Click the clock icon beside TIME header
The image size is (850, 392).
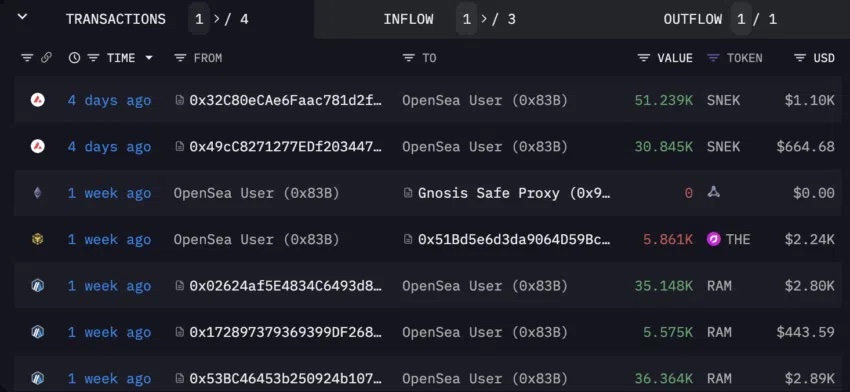[x=74, y=57]
